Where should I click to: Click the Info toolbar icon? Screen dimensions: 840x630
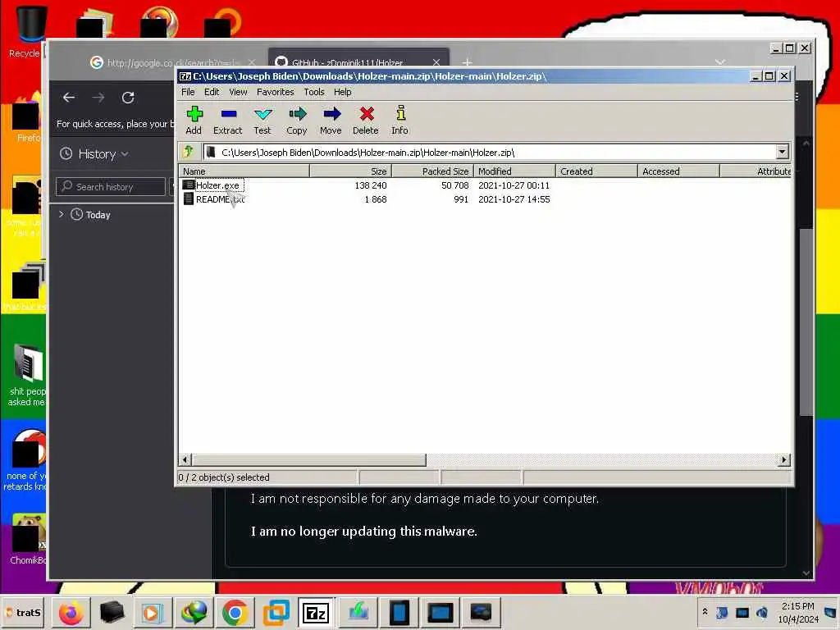coord(399,120)
